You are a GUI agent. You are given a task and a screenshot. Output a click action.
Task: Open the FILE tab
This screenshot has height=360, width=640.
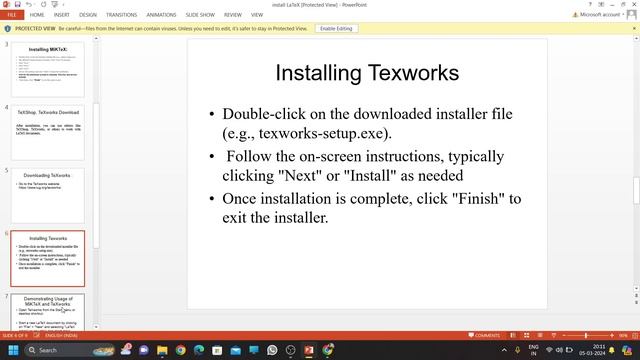[x=12, y=15]
